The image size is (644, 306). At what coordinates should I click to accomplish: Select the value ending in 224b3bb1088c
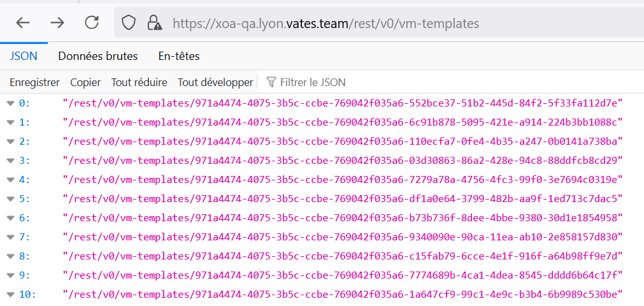click(x=343, y=122)
